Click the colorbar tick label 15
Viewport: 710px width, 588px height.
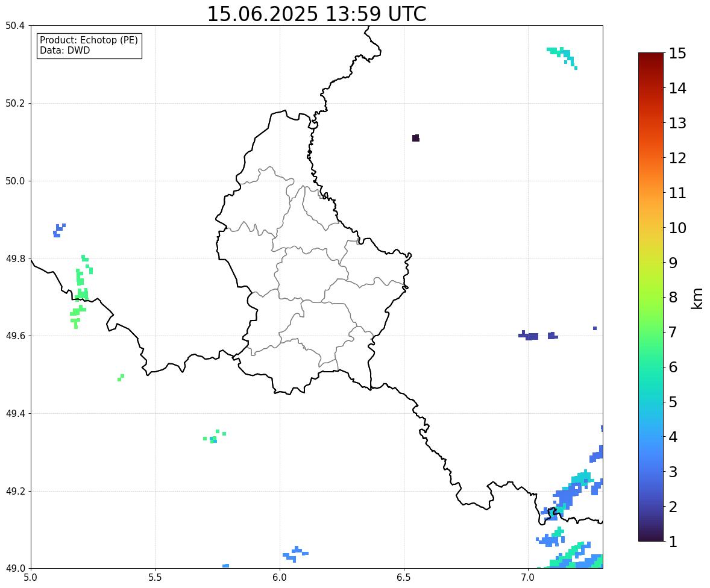click(677, 54)
